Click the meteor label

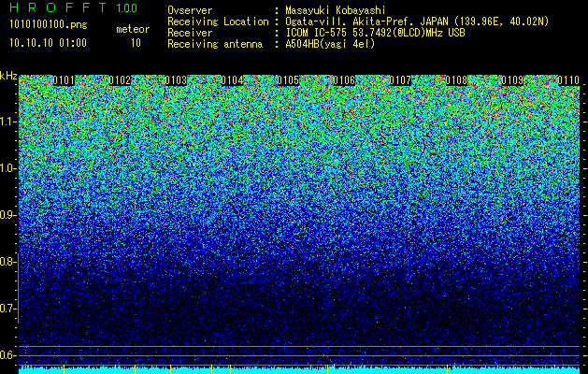pyautogui.click(x=133, y=29)
